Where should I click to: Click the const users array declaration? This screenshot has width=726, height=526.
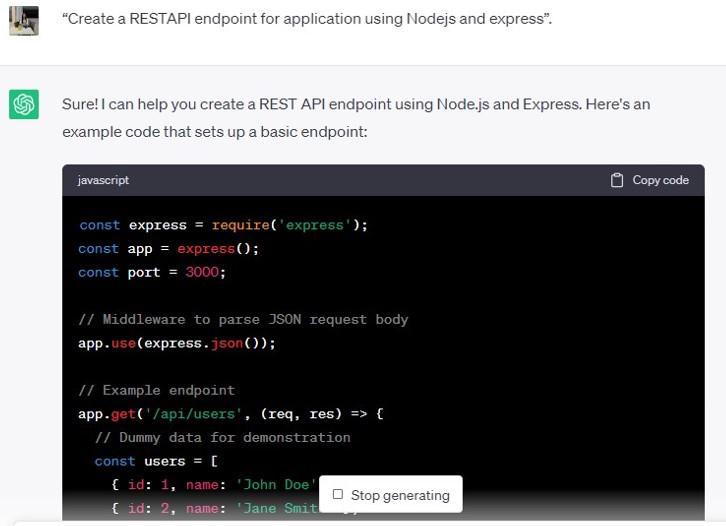click(156, 461)
